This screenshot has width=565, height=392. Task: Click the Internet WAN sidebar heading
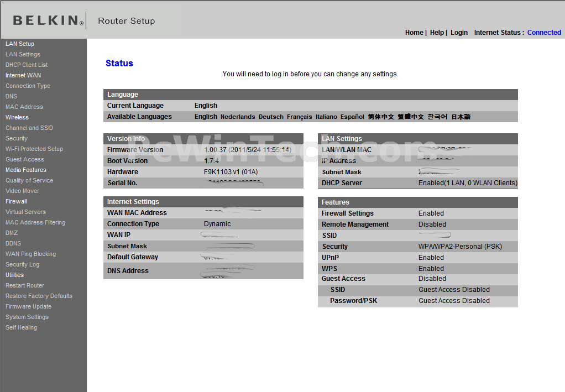pos(23,75)
